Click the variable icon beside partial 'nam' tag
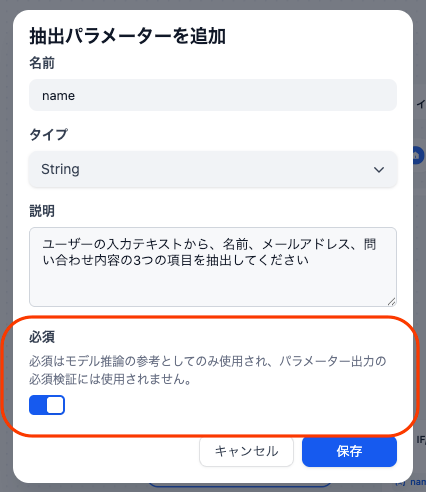Image resolution: width=426 pixels, height=492 pixels. [x=401, y=483]
